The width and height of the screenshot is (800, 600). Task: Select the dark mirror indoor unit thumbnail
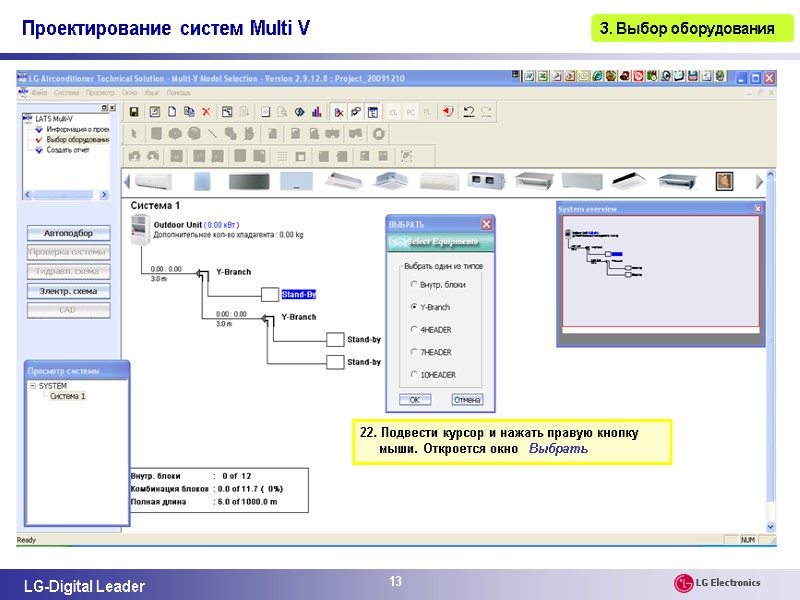(x=249, y=181)
